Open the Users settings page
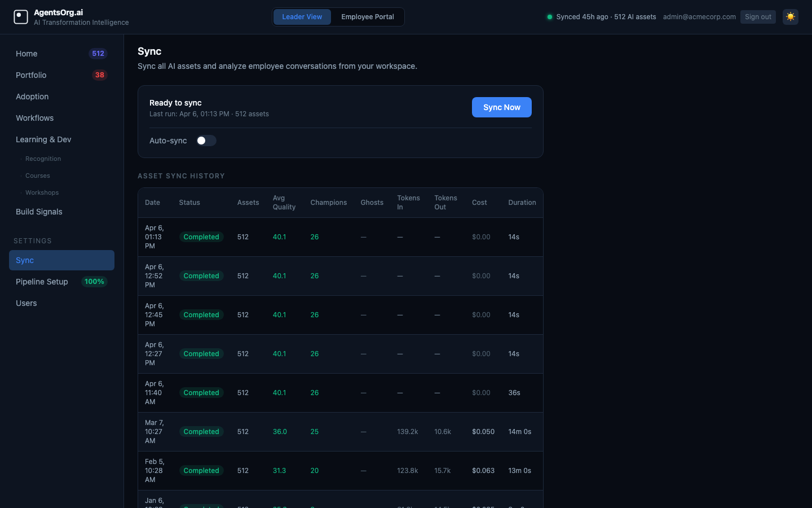The height and width of the screenshot is (508, 812). [26, 303]
